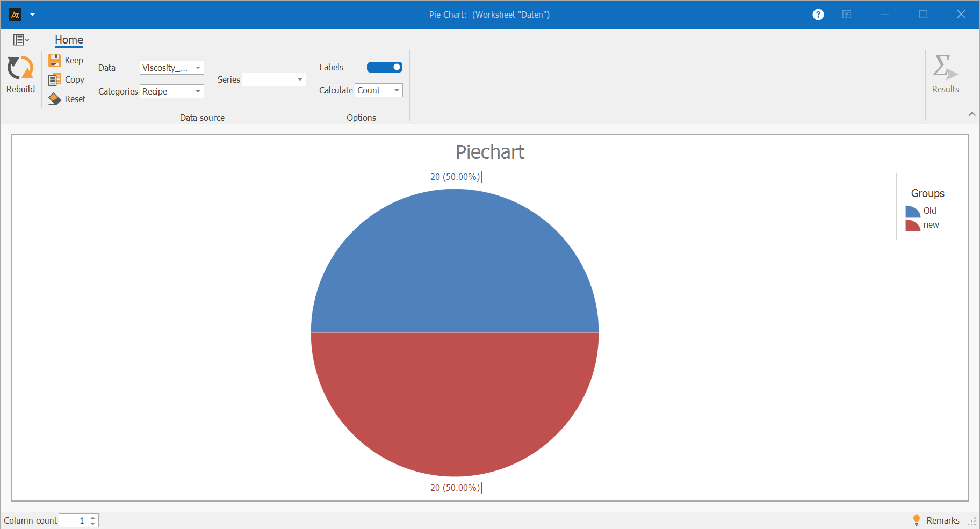
Task: Click the ribbon display options icon
Action: 846,15
